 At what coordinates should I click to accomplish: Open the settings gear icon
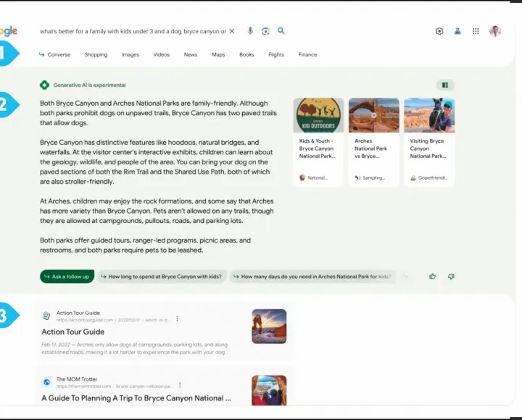pyautogui.click(x=439, y=31)
